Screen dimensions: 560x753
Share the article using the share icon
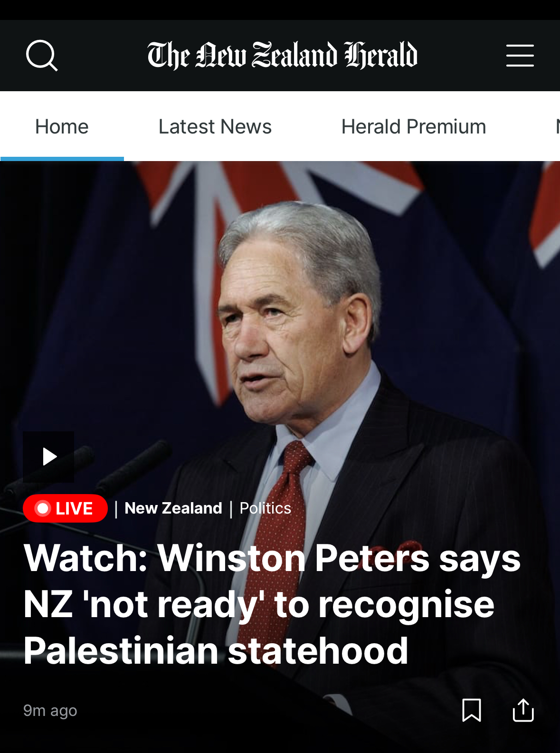(x=523, y=710)
